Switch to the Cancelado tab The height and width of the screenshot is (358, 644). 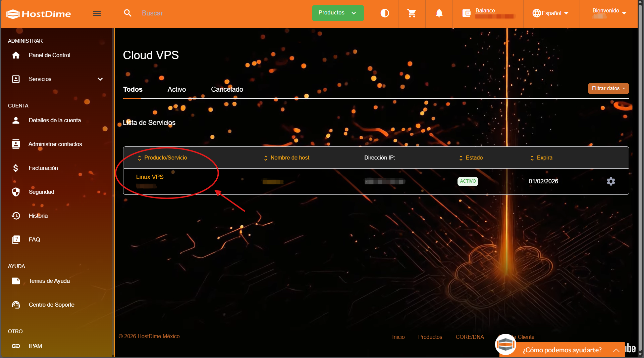point(227,89)
